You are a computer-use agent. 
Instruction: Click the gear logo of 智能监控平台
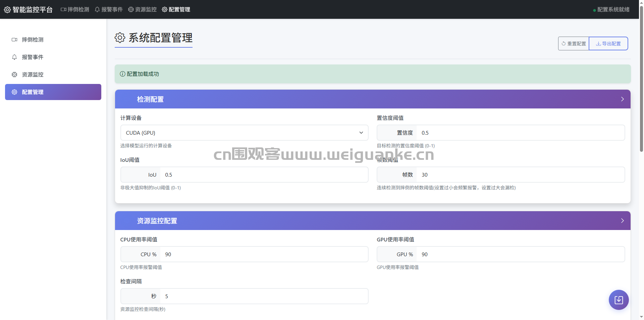point(7,10)
